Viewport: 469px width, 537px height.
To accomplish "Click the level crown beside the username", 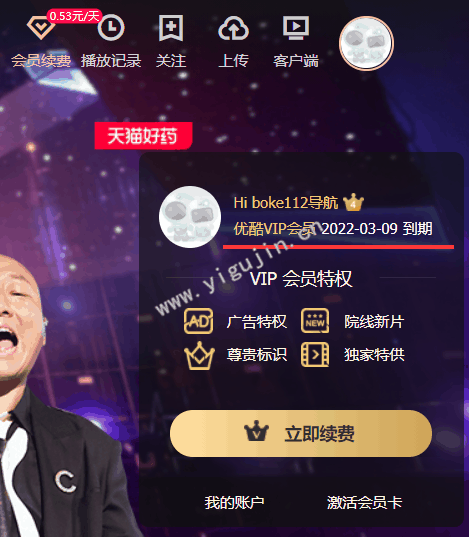I will click(x=353, y=202).
